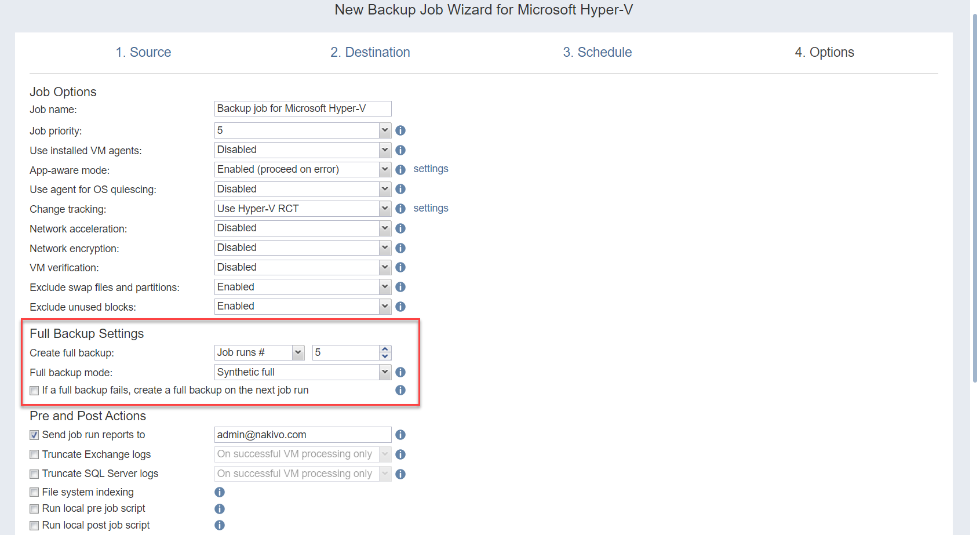Go to the Source step tab
This screenshot has width=980, height=535.
143,52
